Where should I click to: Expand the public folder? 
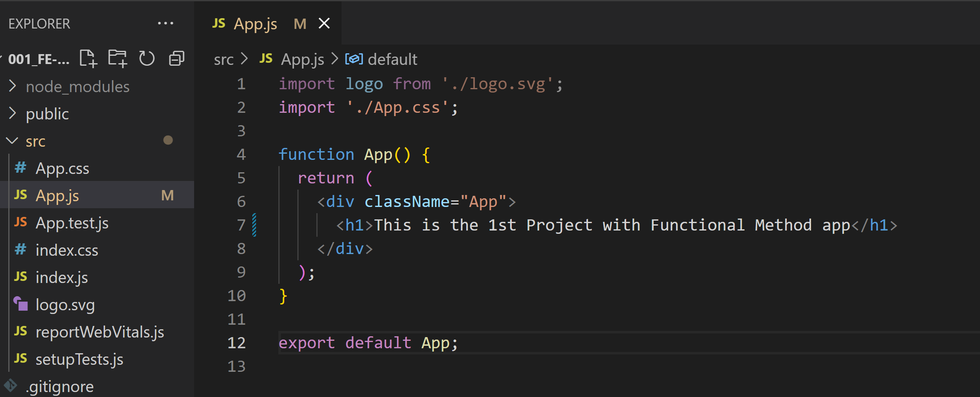click(x=12, y=114)
